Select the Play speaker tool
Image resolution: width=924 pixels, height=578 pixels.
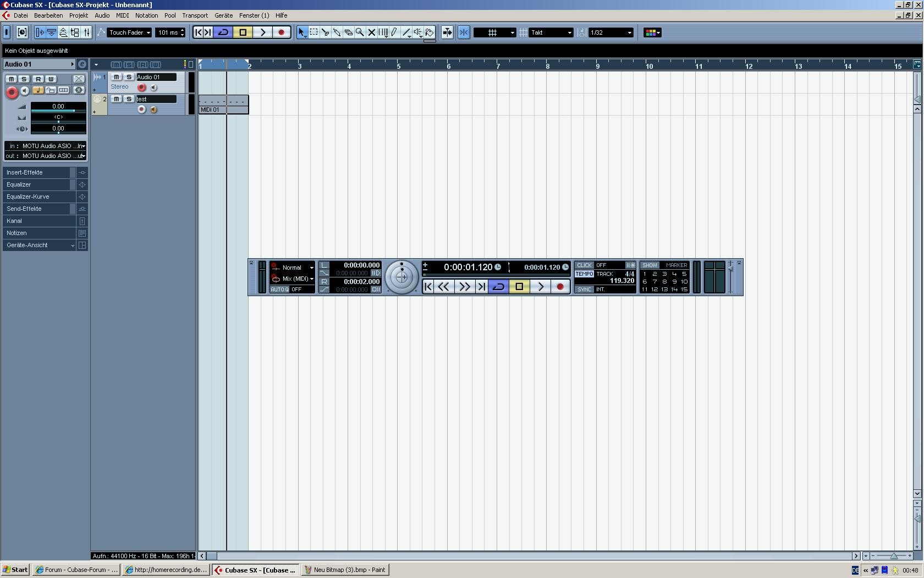(x=418, y=32)
